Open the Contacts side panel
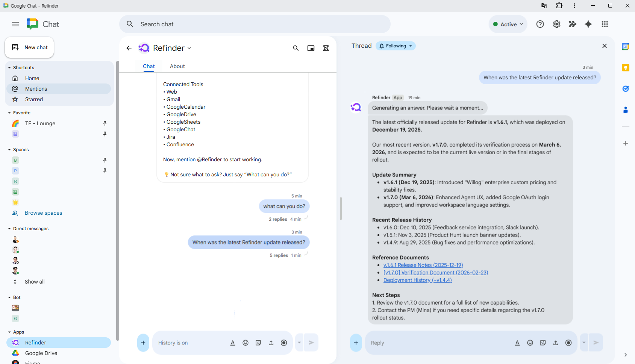 (626, 109)
